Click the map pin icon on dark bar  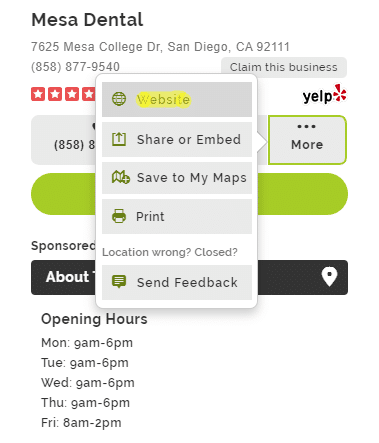tap(329, 276)
